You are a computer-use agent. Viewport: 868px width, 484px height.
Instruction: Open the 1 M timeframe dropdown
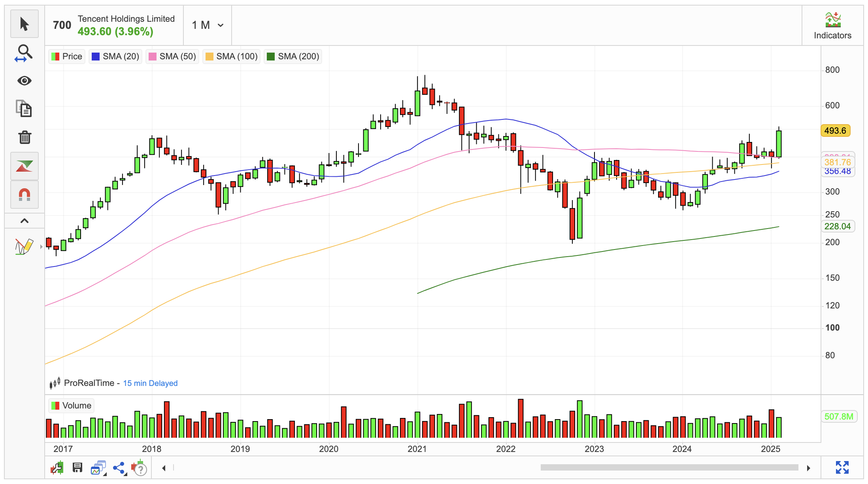click(x=208, y=25)
